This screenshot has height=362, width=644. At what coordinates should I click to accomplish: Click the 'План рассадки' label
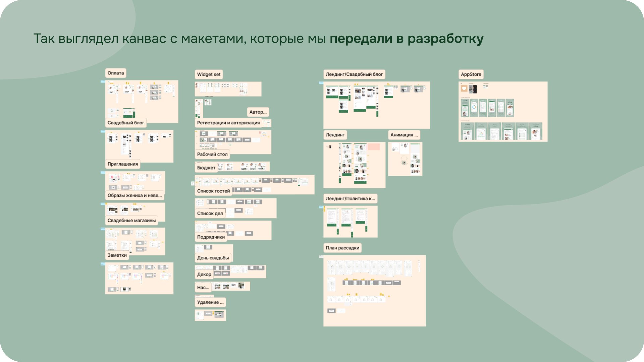coord(342,248)
